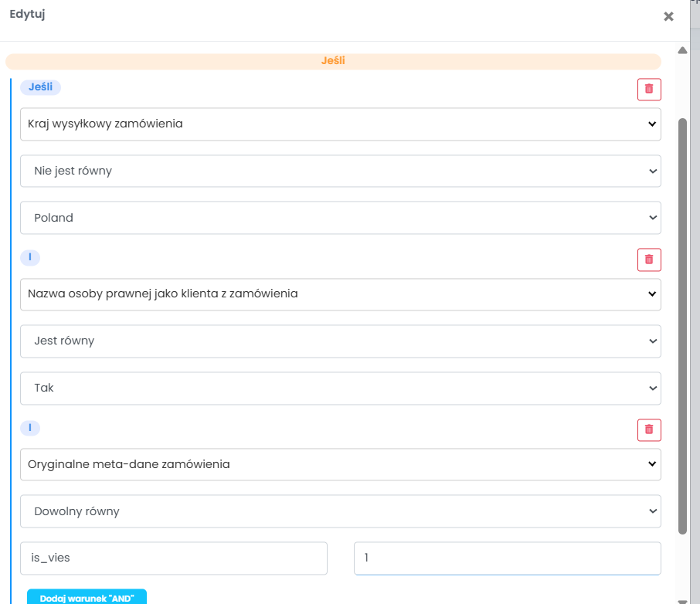Expand the Nie jest równy operator dropdown
Viewport: 700px width, 604px height.
coord(340,171)
